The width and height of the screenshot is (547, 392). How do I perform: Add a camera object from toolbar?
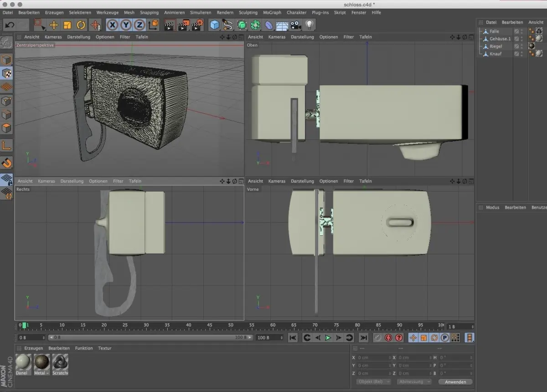tap(296, 25)
